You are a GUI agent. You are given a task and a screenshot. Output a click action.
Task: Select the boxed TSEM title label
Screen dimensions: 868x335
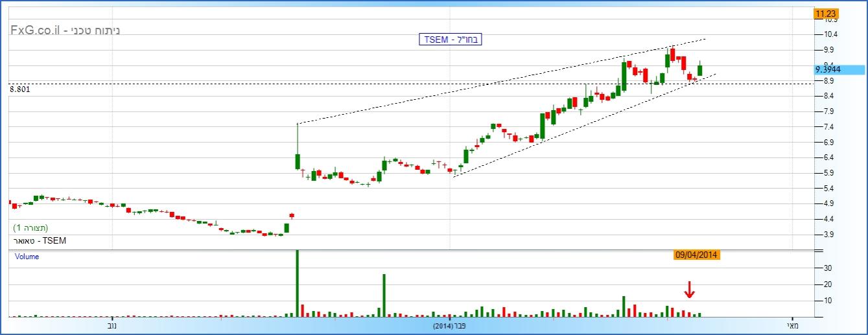coord(451,40)
